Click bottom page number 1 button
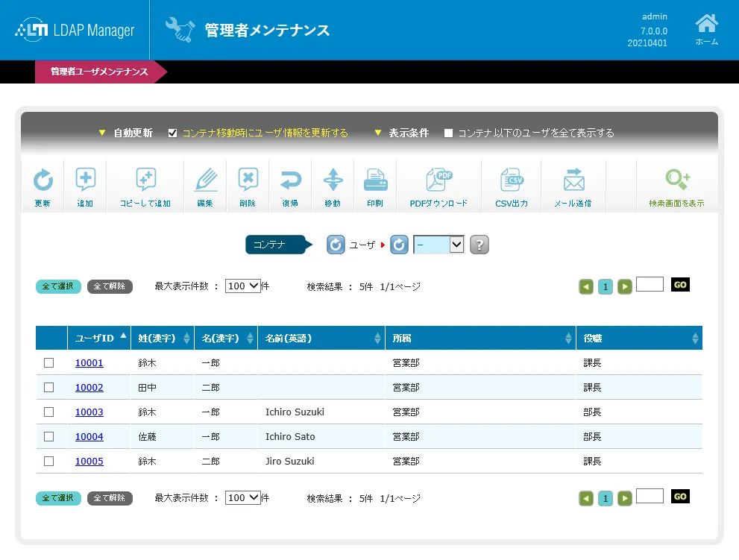This screenshot has height=560, width=739. (606, 498)
